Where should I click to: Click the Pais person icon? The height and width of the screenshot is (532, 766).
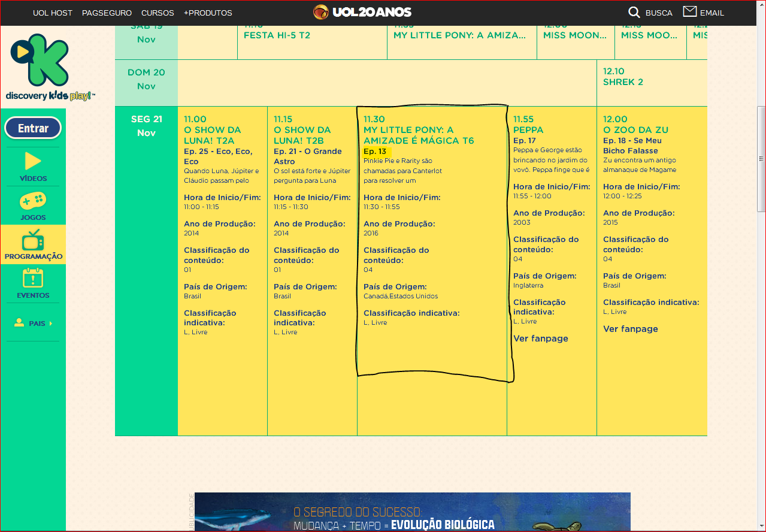20,323
